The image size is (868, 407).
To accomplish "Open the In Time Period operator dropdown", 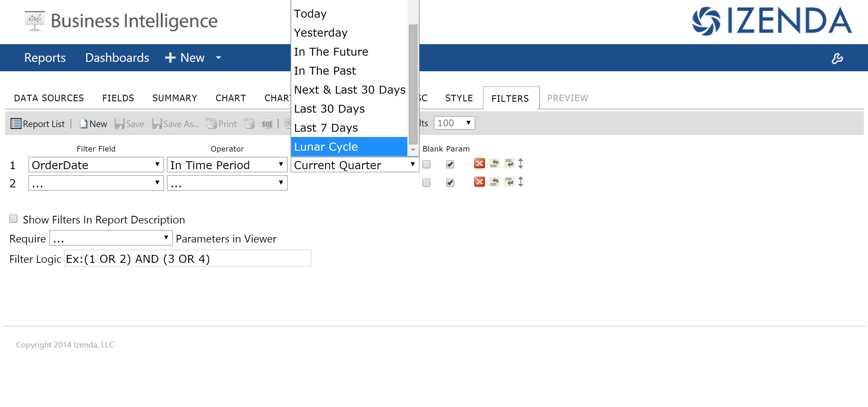I will pyautogui.click(x=227, y=165).
